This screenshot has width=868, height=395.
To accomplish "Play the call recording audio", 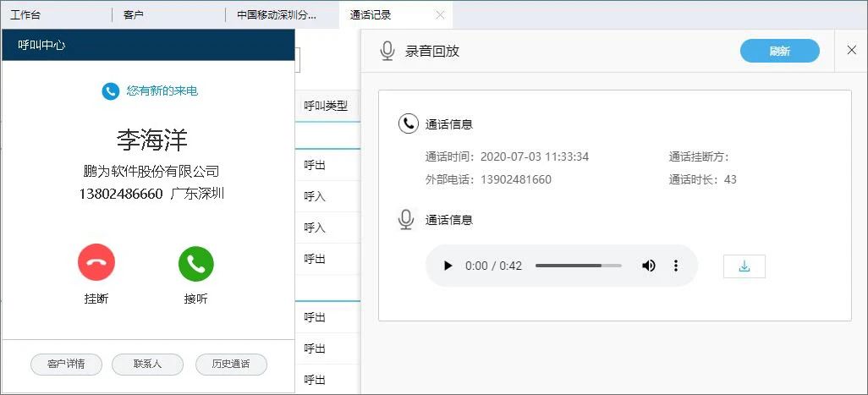I will point(448,266).
